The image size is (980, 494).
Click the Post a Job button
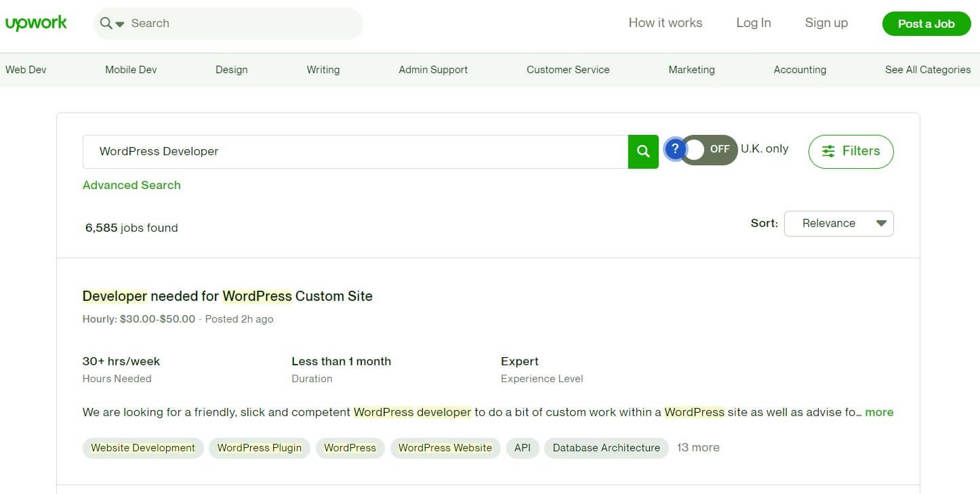(x=926, y=23)
